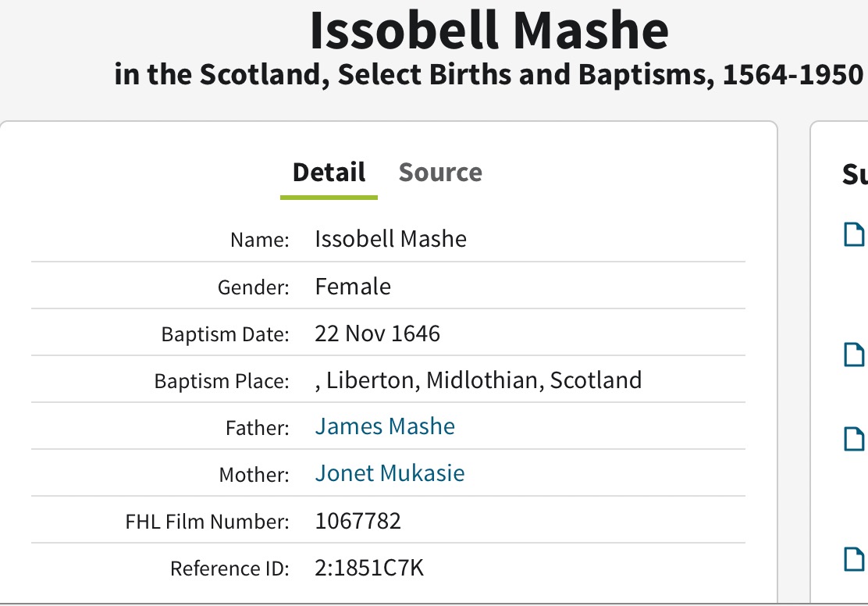Follow the Jonet Mukasie mother link
The height and width of the screenshot is (606, 868).
(390, 473)
